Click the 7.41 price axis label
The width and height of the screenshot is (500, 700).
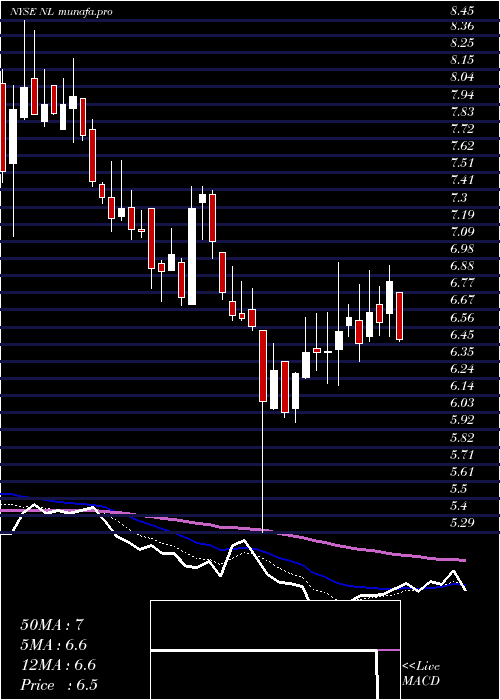point(462,180)
